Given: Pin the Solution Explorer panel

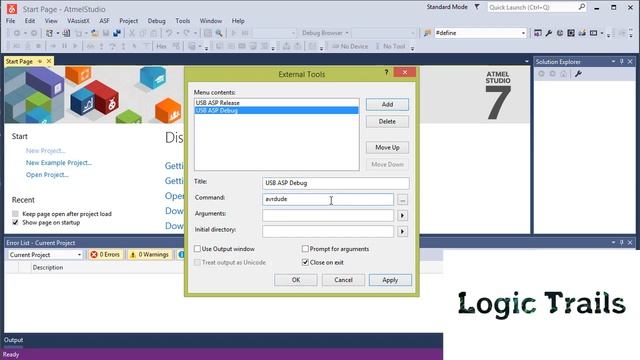Looking at the screenshot, I should tap(622, 62).
